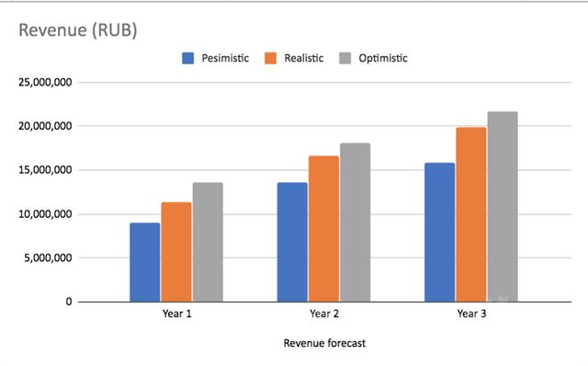Select the Realistic legend label
588x366 pixels.
304,58
